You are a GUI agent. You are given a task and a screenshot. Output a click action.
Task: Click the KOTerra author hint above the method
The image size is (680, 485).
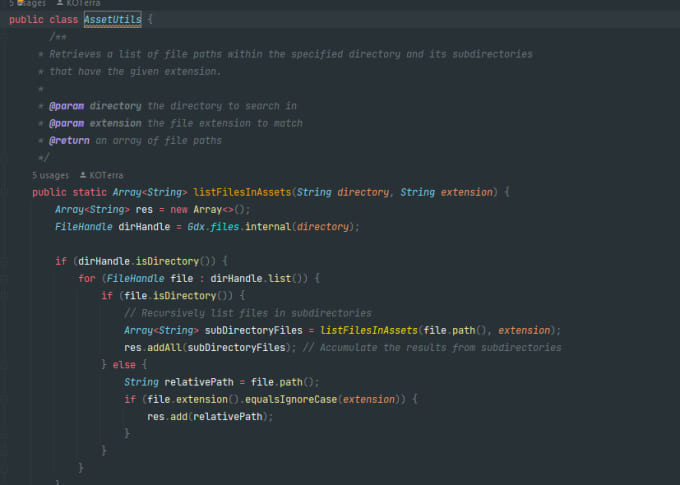coord(106,175)
